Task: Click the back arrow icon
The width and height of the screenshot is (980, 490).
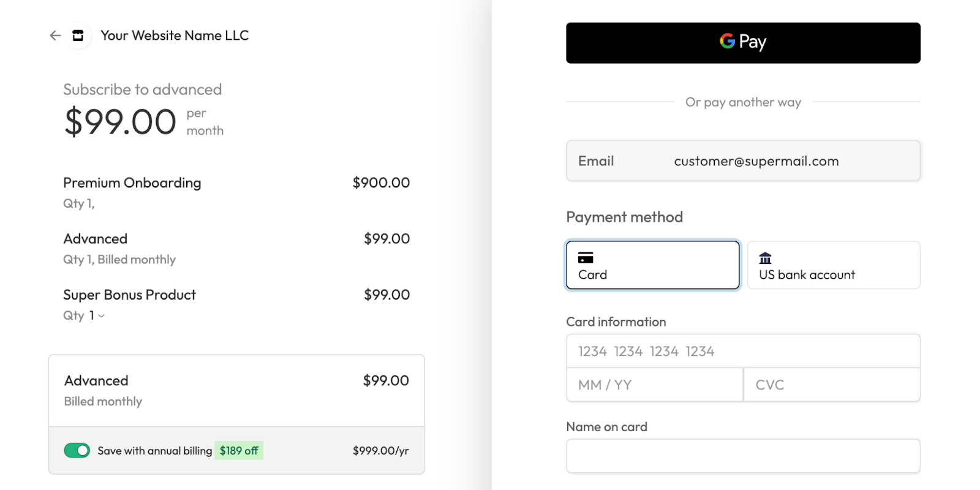Action: pos(55,36)
